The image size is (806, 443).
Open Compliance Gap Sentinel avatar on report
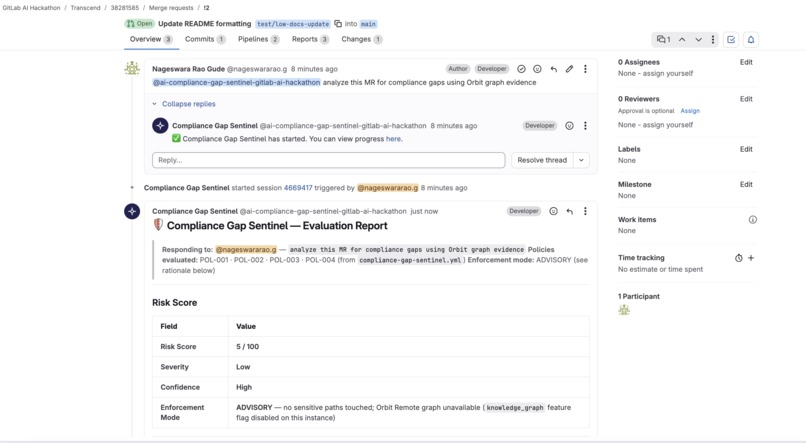[x=132, y=211]
